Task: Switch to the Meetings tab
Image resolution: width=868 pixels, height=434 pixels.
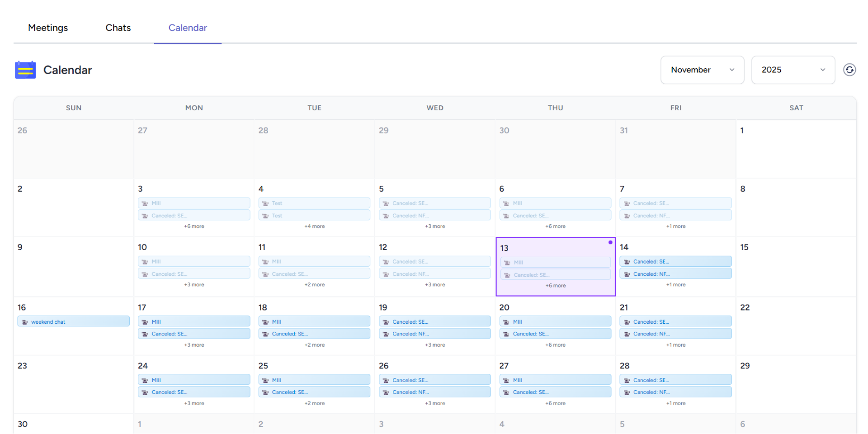Action: coord(48,28)
